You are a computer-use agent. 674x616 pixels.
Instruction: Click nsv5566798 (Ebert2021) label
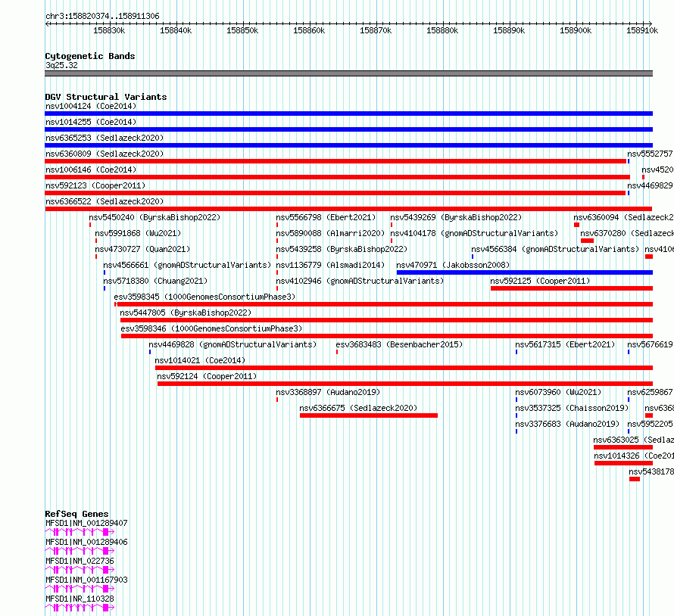pos(326,217)
